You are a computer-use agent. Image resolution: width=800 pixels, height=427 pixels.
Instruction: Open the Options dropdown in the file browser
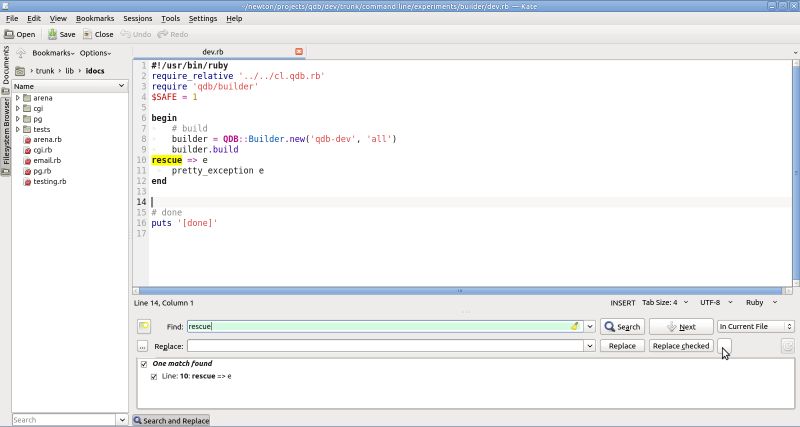(95, 53)
